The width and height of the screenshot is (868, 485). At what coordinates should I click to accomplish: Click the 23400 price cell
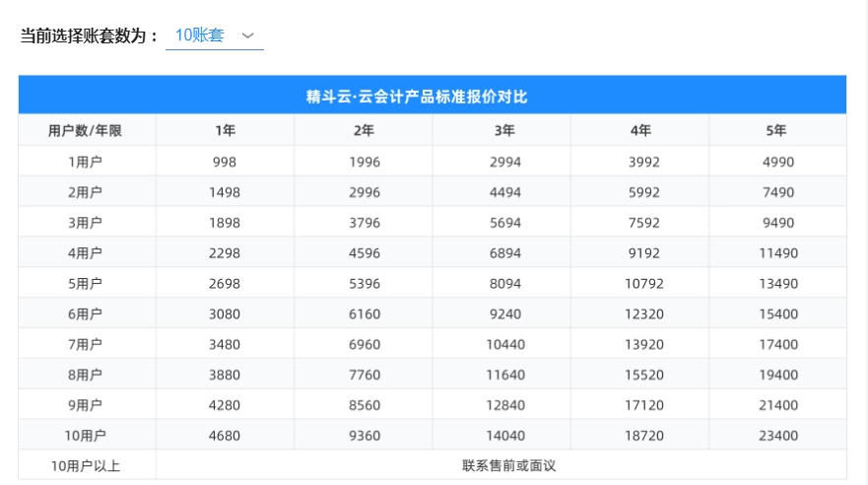777,436
